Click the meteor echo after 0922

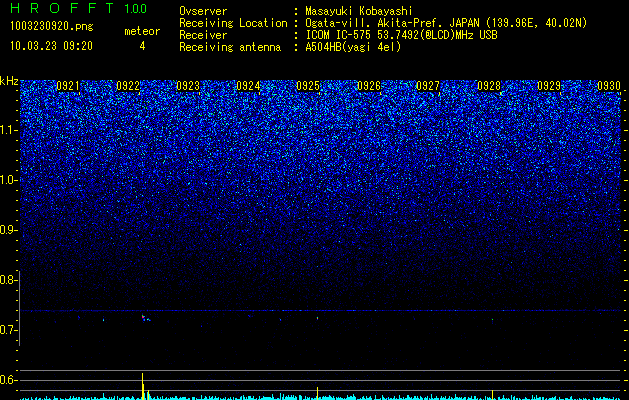click(x=145, y=318)
